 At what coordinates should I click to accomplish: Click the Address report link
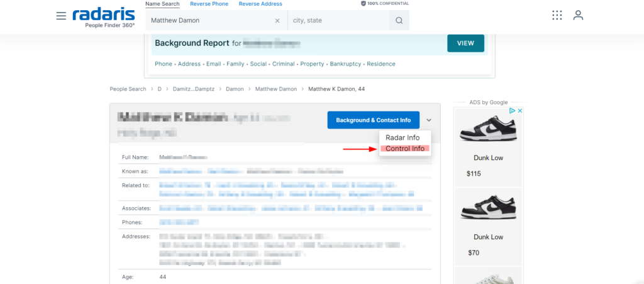(189, 64)
